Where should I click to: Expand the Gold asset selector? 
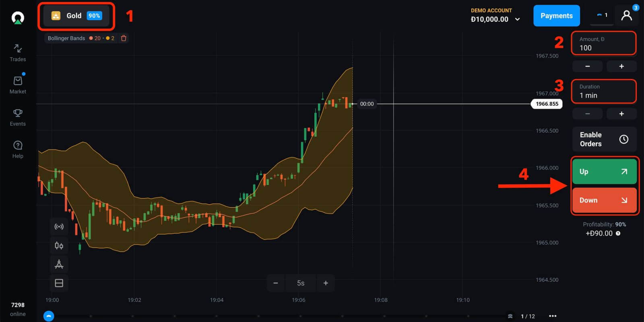pos(76,16)
